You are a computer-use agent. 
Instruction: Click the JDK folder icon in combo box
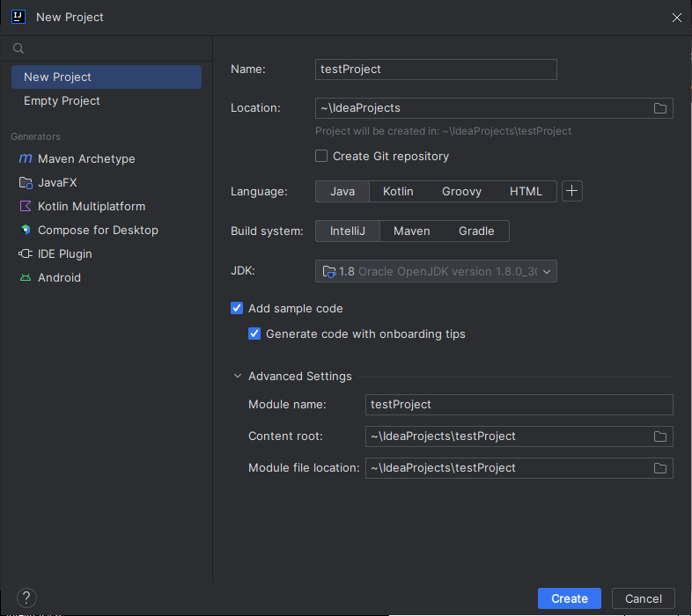click(x=329, y=271)
